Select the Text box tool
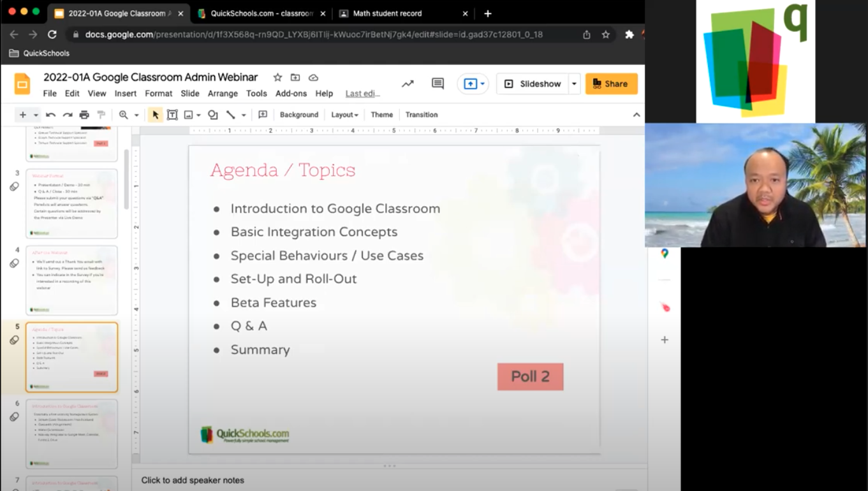This screenshot has height=491, width=868. point(172,115)
